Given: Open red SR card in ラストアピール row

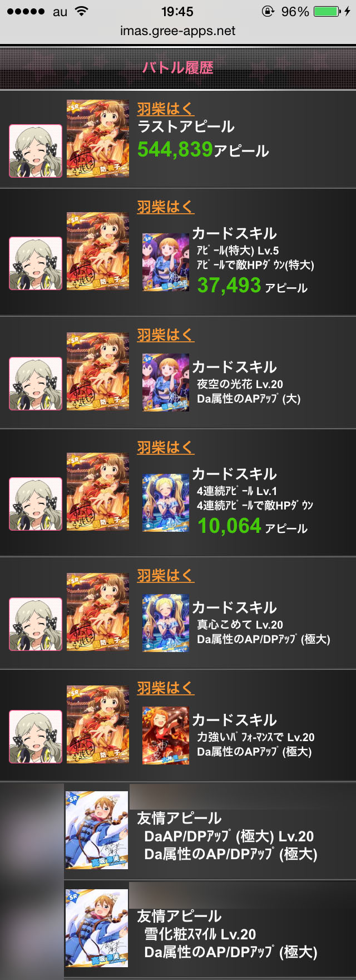Looking at the screenshot, I should pyautogui.click(x=98, y=139).
